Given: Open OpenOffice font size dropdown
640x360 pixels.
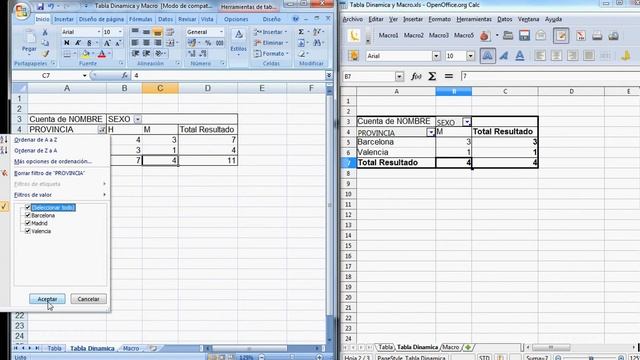Looking at the screenshot, I should [x=471, y=56].
